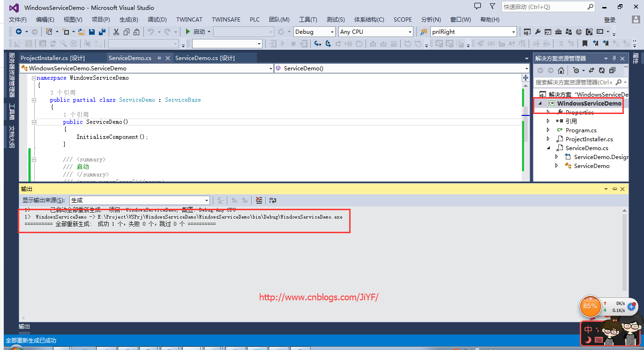Click Refresh icon in Solution Explorer
The height and width of the screenshot is (350, 644).
tap(602, 70)
